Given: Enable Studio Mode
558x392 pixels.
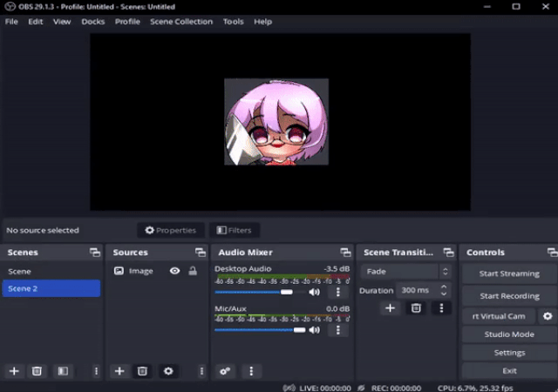Looking at the screenshot, I should pos(509,335).
